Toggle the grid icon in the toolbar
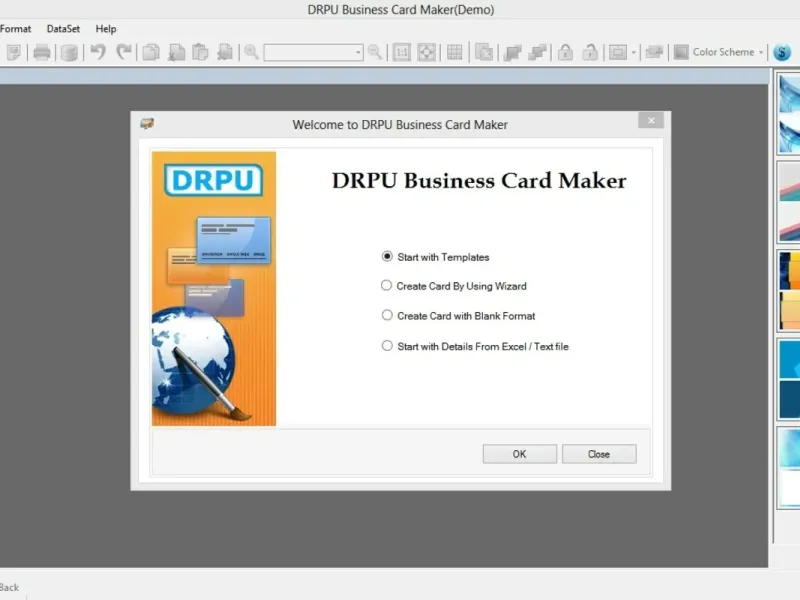The width and height of the screenshot is (800, 600). pyautogui.click(x=454, y=52)
